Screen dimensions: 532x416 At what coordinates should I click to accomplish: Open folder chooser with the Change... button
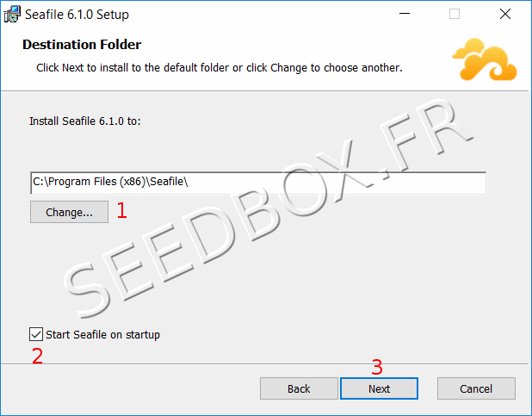69,212
